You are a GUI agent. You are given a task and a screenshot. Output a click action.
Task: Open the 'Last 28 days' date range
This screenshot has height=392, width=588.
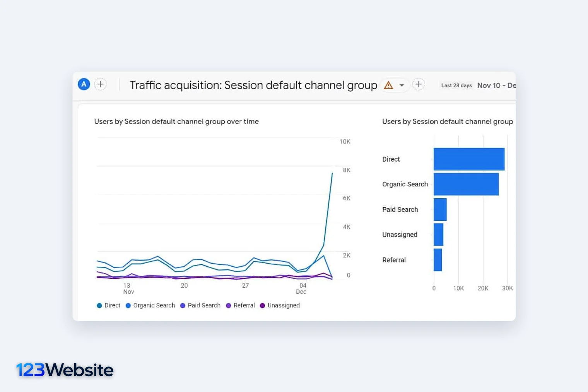(456, 85)
